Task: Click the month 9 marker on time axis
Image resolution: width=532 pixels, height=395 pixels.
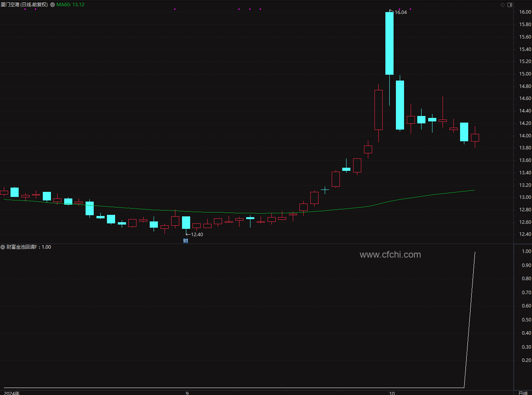Action: pos(187,393)
